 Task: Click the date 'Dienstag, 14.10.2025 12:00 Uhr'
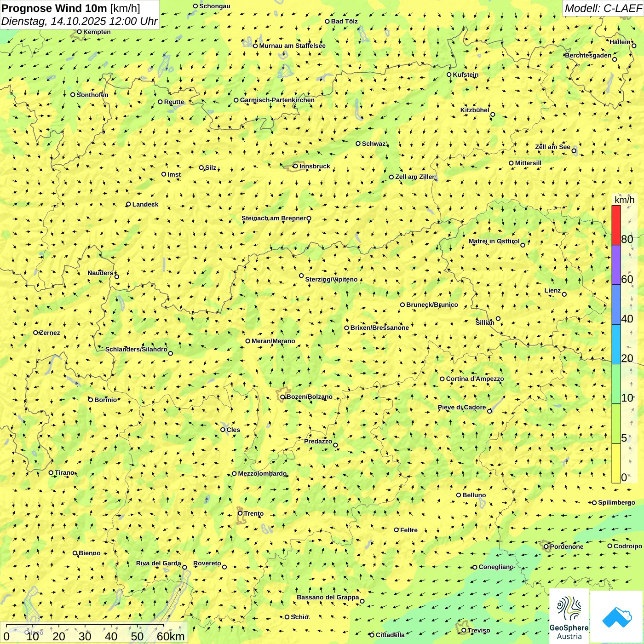pyautogui.click(x=79, y=21)
